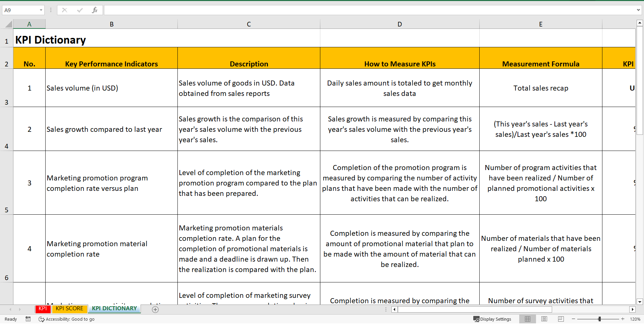Click the Cancel (X) icon beside the formula bar
644x324 pixels.
point(64,10)
